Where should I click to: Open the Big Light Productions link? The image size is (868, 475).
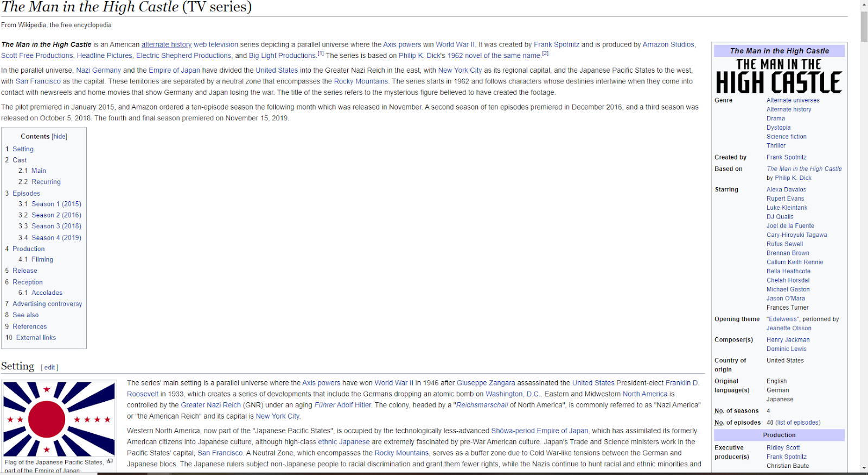(282, 56)
